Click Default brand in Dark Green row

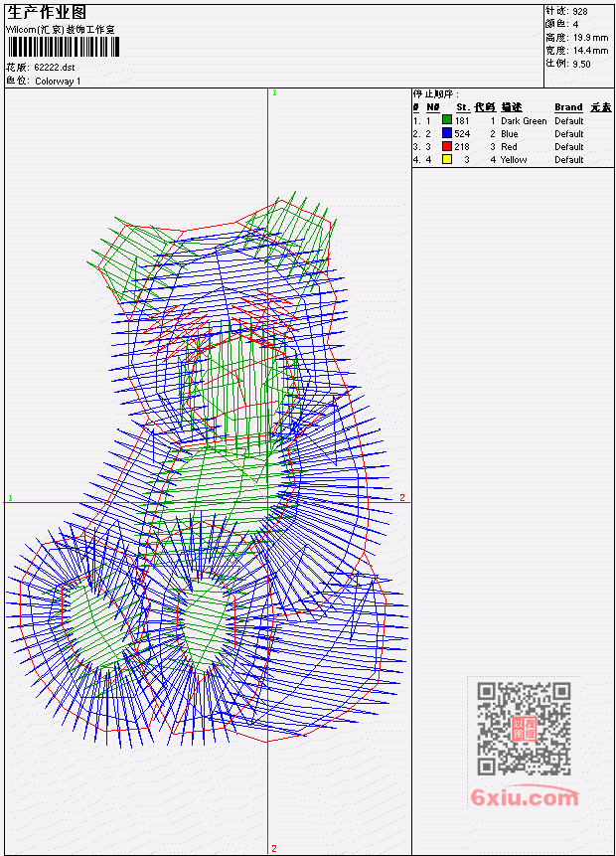[569, 120]
